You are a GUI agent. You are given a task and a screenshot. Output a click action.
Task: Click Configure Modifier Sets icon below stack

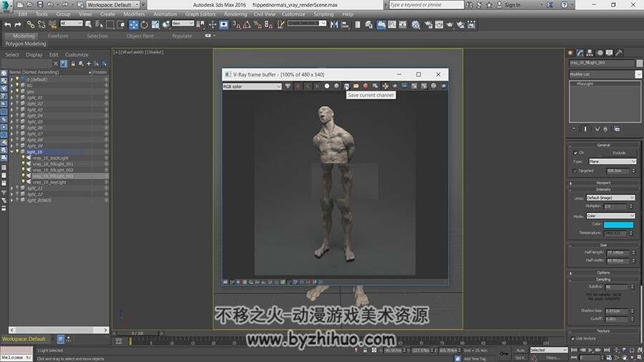coord(617,129)
